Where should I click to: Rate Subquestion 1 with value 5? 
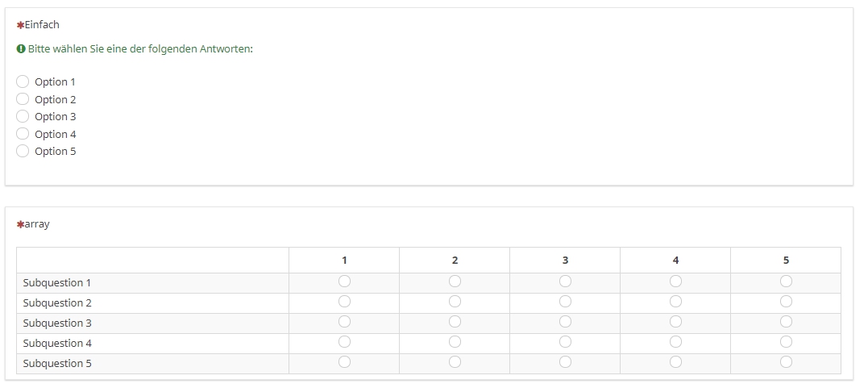(x=786, y=282)
